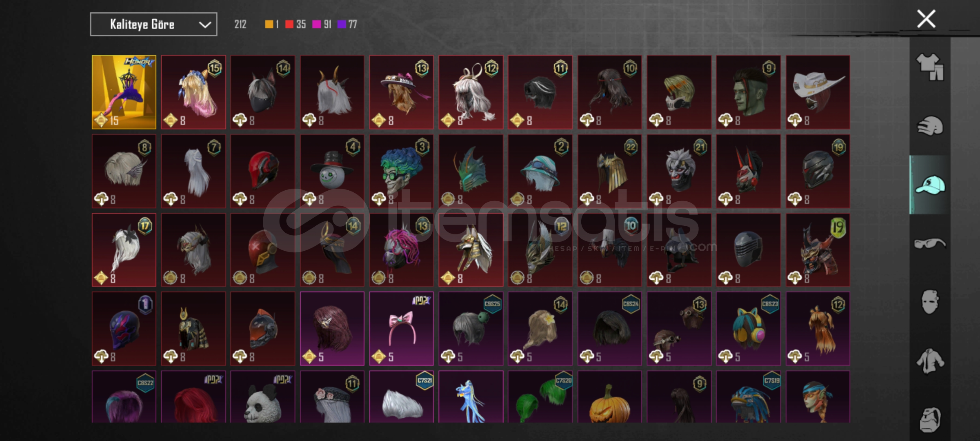
Task: Open the outfit clothing category icon
Action: click(930, 67)
